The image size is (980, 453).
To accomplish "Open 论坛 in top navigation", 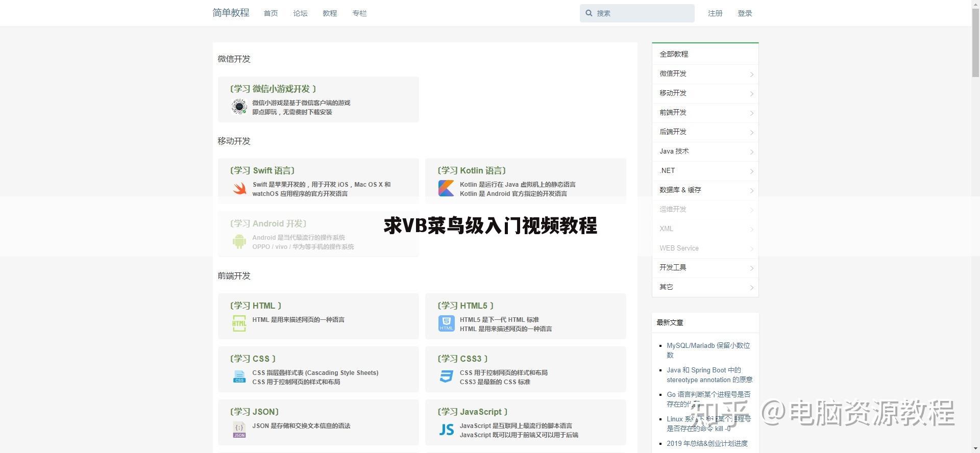I will 300,13.
